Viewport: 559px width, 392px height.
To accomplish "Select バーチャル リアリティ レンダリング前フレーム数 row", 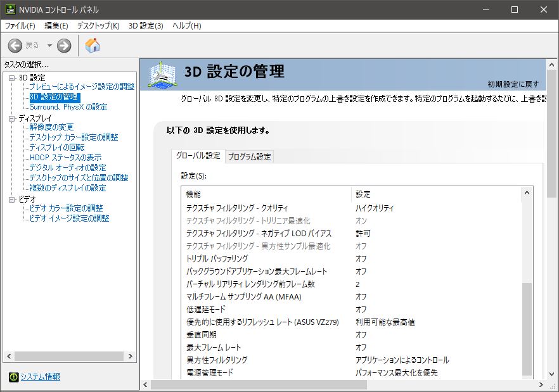I will click(351, 284).
